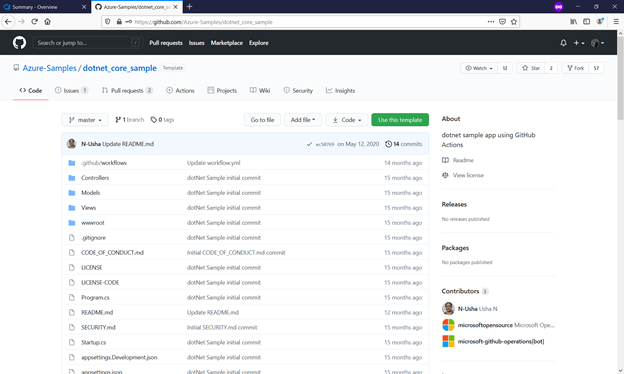Open the Insights tab
624x374 pixels.
[340, 91]
